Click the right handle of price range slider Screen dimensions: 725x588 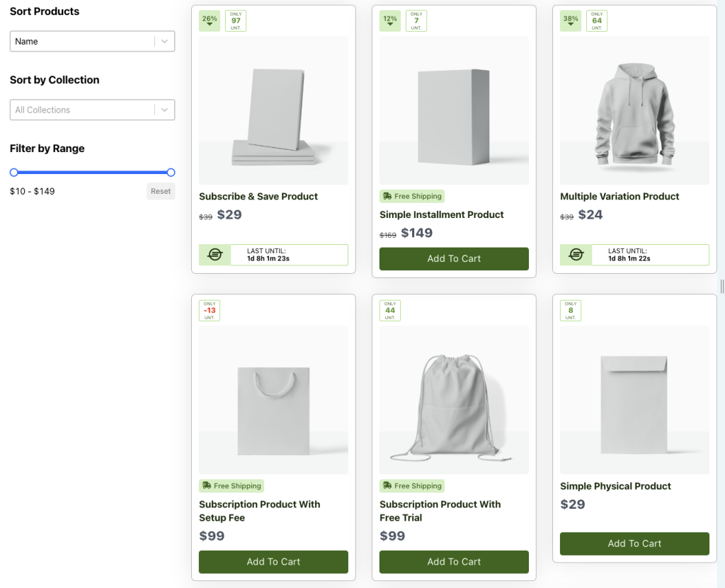point(171,172)
